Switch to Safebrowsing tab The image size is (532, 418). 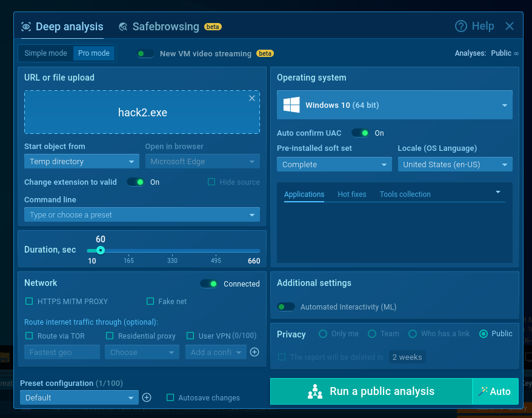tap(170, 27)
